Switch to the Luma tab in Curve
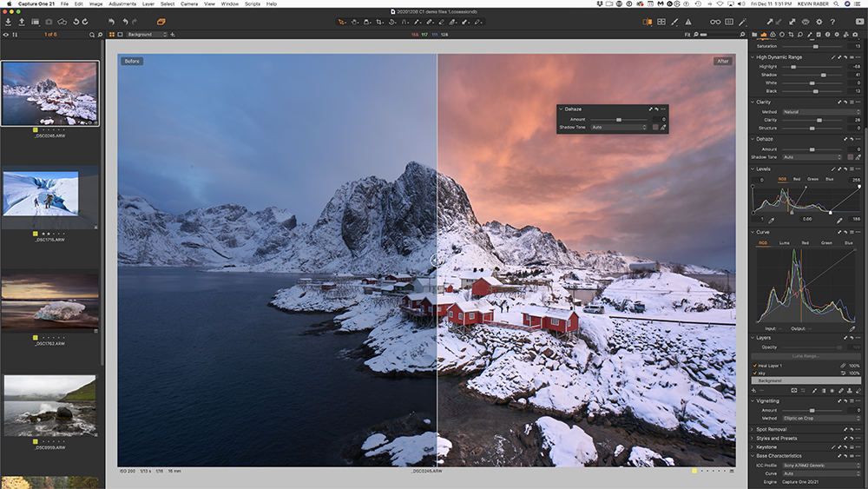 point(785,243)
